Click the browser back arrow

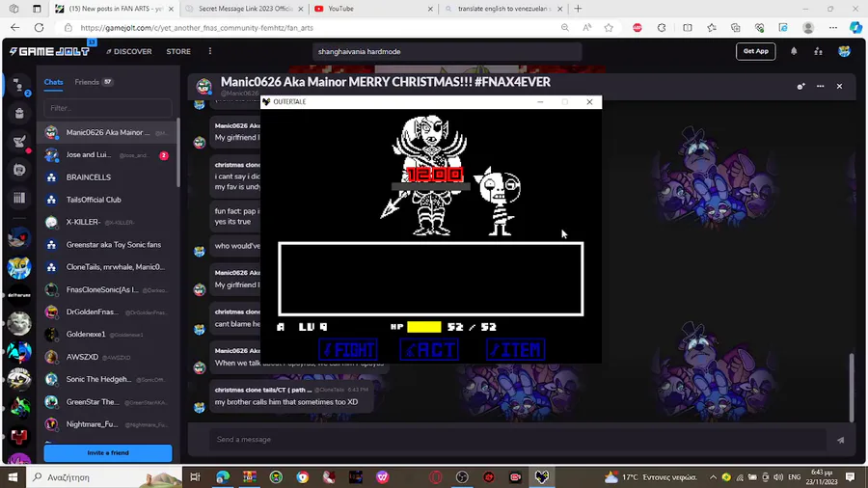[14, 28]
